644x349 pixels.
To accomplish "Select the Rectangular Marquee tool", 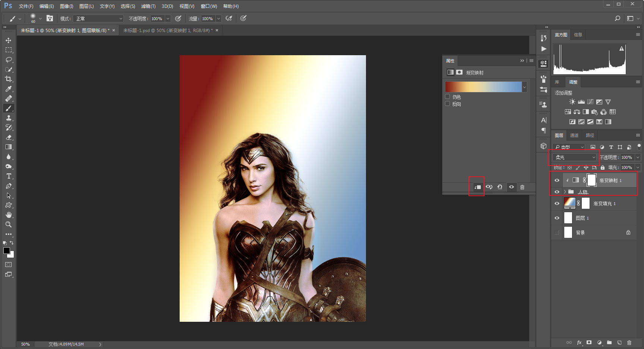I will [9, 50].
